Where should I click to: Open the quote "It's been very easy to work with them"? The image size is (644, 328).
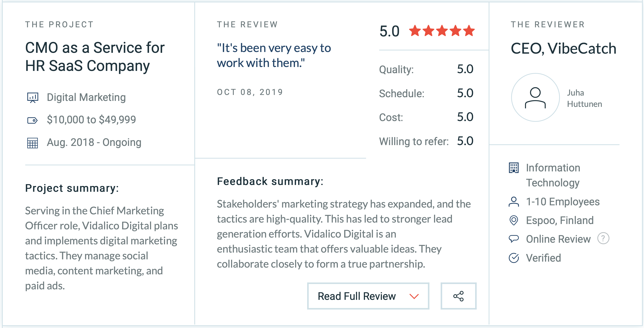pos(274,55)
